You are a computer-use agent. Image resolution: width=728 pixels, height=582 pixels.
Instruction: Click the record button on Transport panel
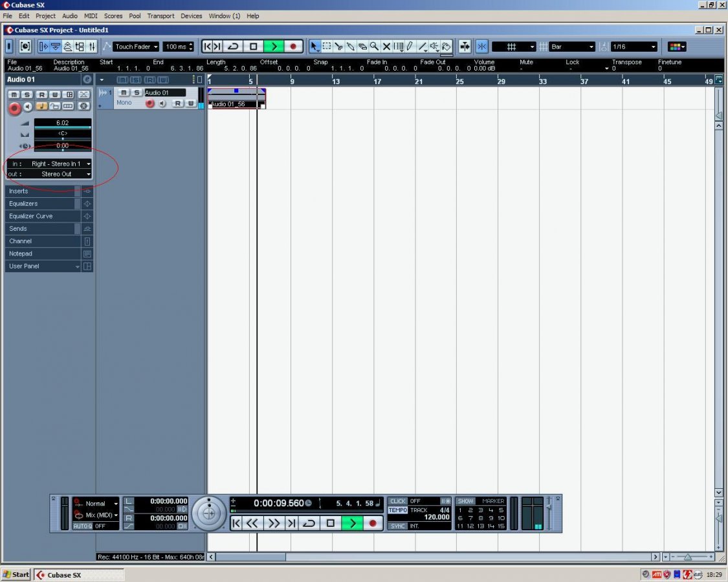point(372,524)
